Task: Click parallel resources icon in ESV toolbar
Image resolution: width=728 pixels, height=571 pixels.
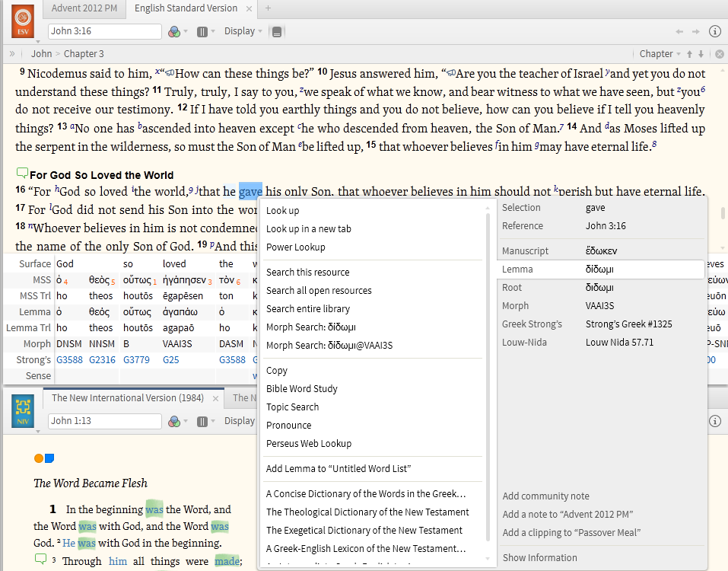Action: click(202, 31)
